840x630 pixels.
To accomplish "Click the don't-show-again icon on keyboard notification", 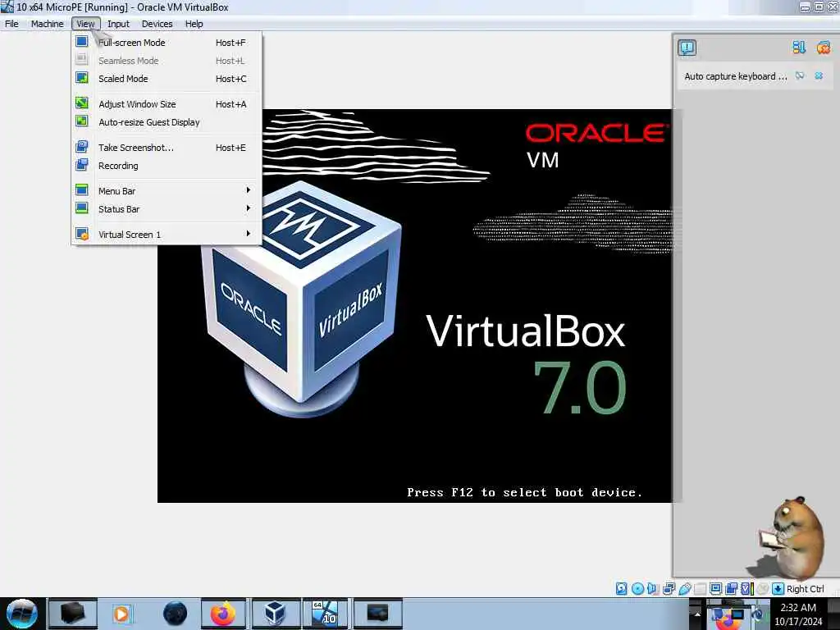I will point(800,76).
